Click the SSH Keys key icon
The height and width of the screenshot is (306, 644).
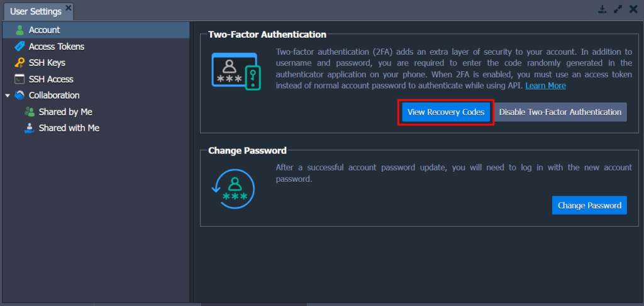19,63
